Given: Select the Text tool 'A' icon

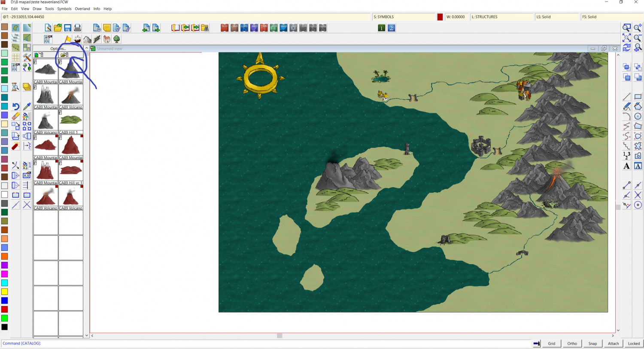Looking at the screenshot, I should coord(626,166).
